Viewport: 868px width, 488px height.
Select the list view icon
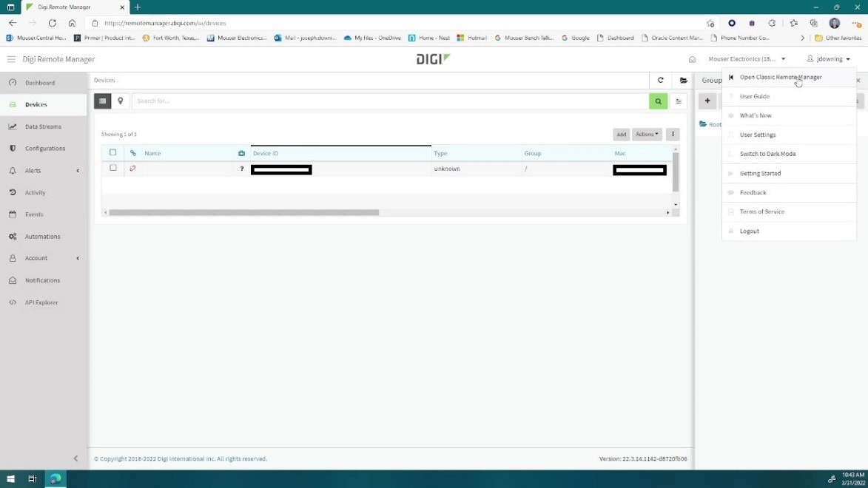pos(103,101)
